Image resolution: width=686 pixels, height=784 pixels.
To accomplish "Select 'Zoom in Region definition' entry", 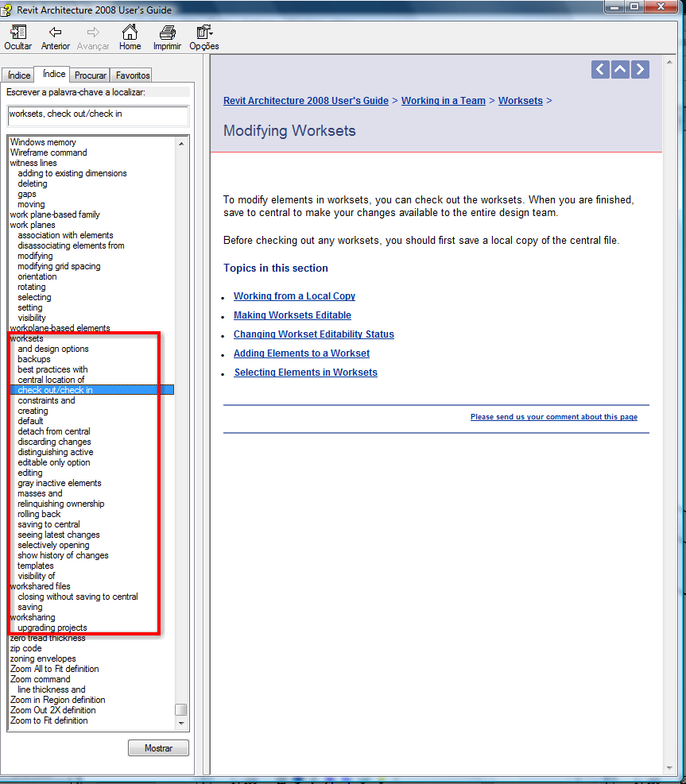I will 57,700.
